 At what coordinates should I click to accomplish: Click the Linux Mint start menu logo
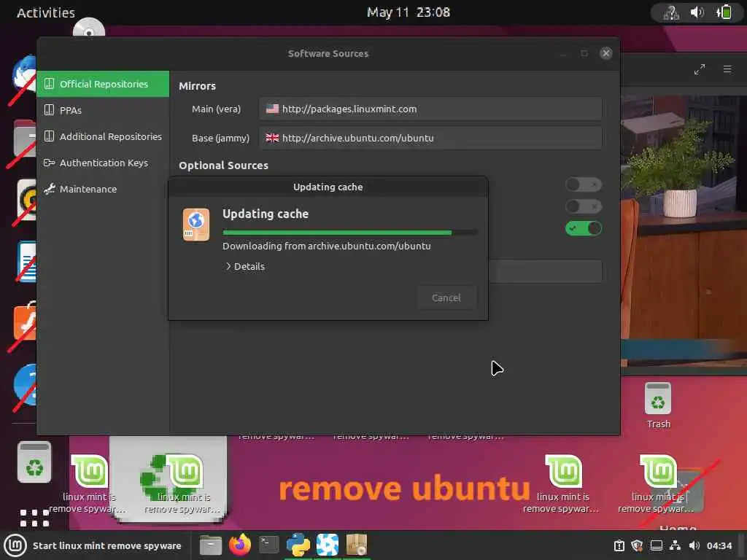[x=15, y=545]
